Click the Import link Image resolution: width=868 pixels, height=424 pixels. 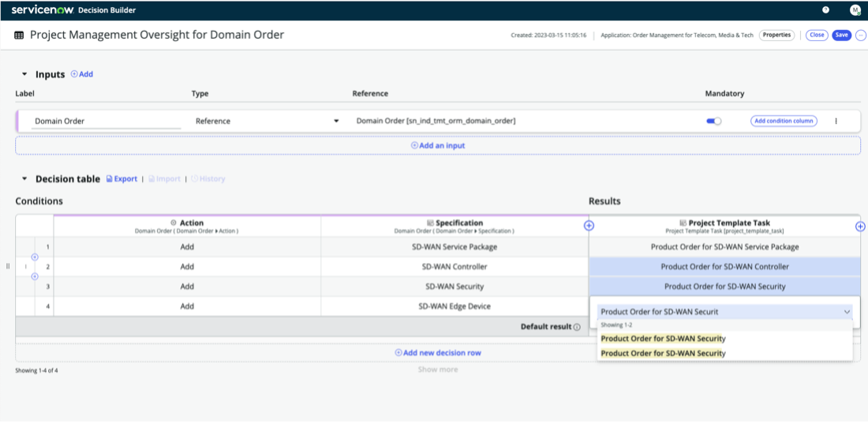tap(164, 179)
